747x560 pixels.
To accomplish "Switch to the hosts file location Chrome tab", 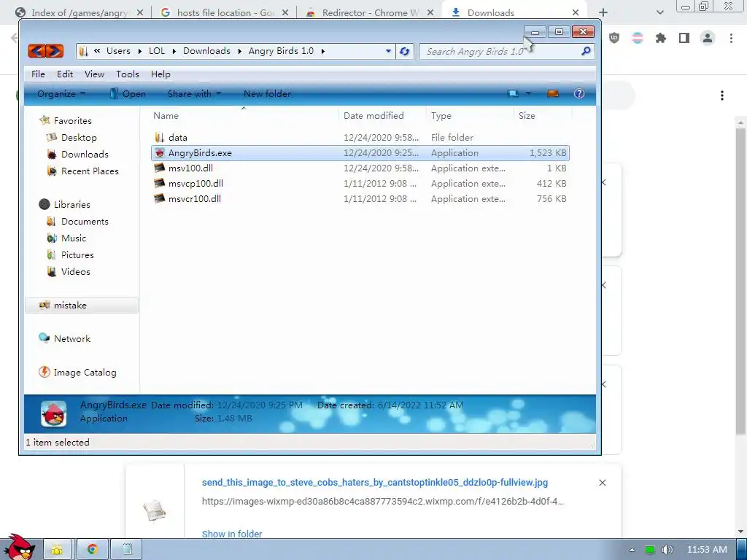I will point(224,13).
